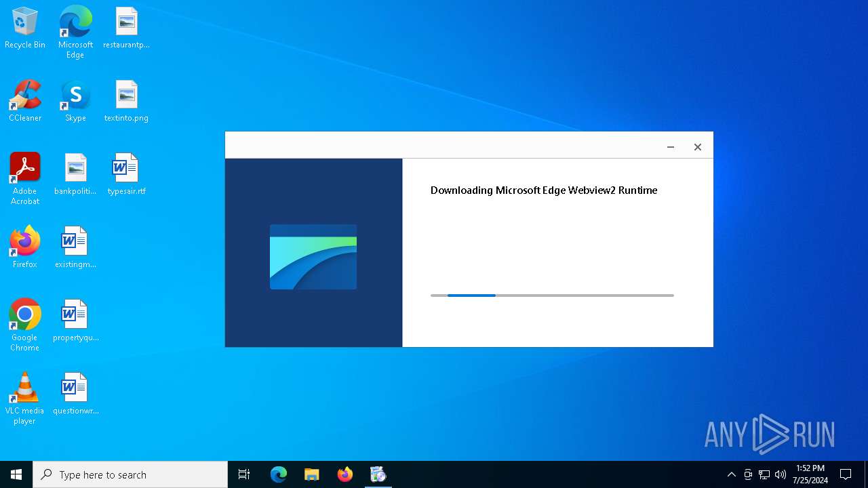
Task: Click the Downloading Microsoft Edge Webview2 Runtime text
Action: click(544, 190)
